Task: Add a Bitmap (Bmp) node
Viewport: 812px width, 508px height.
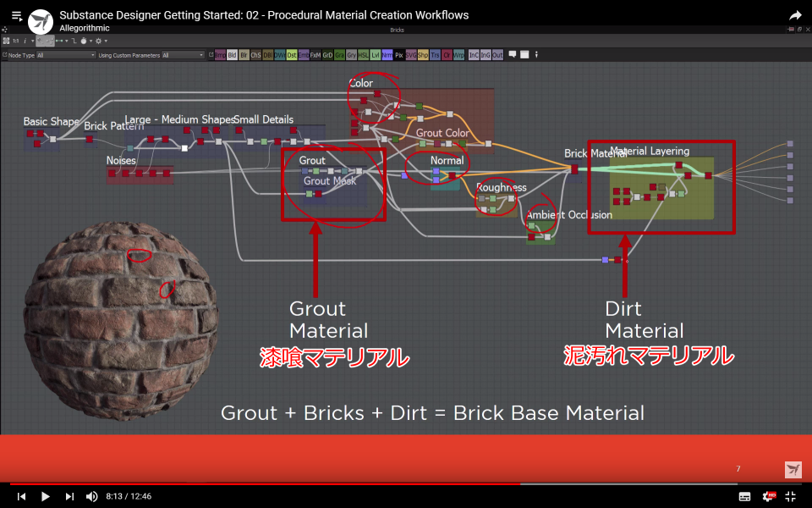Action: coord(220,55)
